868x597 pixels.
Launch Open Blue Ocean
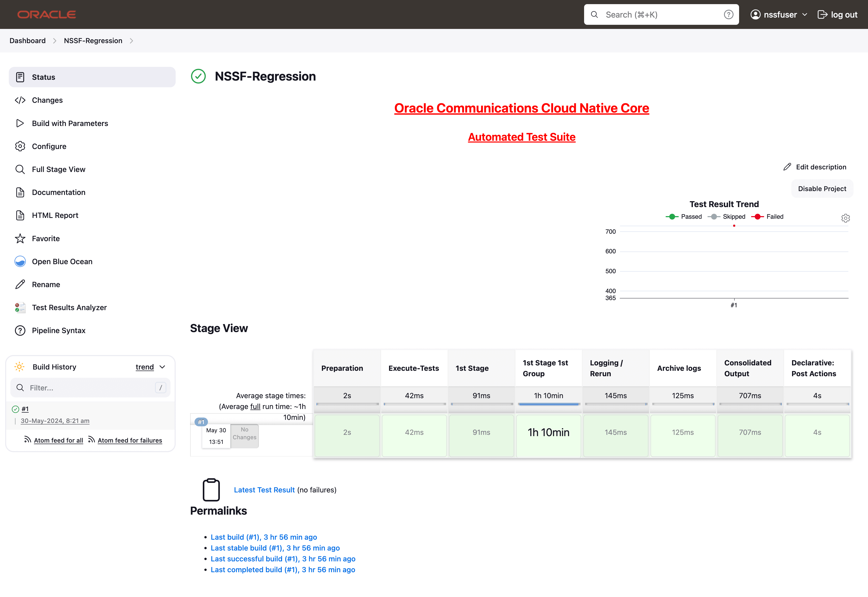tap(62, 262)
